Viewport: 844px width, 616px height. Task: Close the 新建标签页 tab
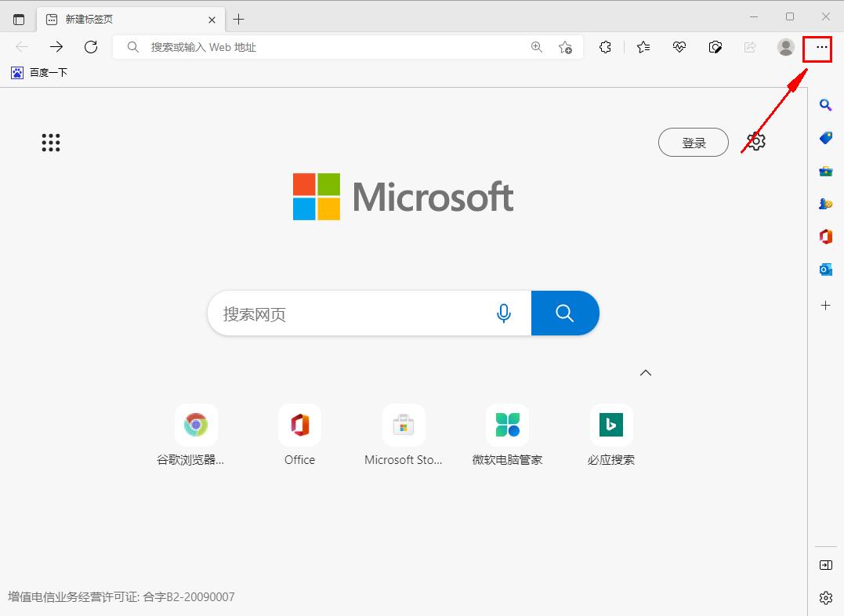(212, 20)
